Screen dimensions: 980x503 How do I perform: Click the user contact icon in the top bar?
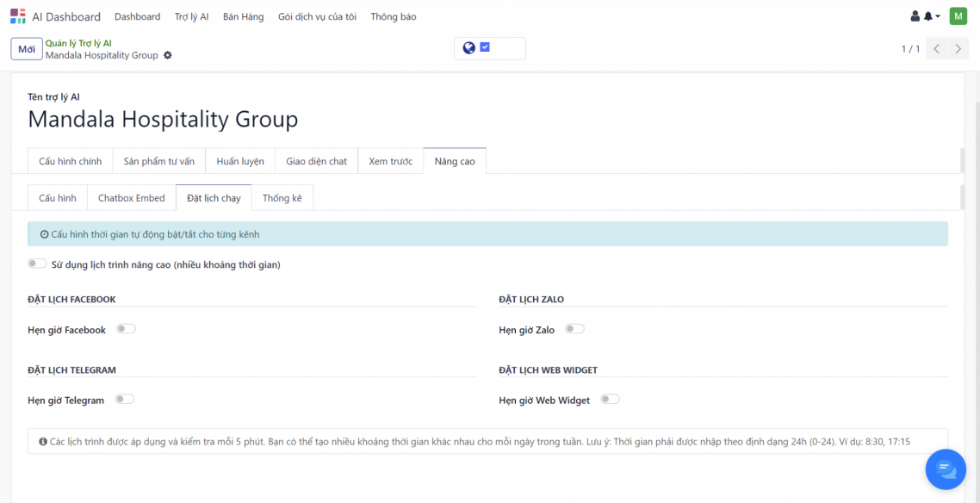915,16
